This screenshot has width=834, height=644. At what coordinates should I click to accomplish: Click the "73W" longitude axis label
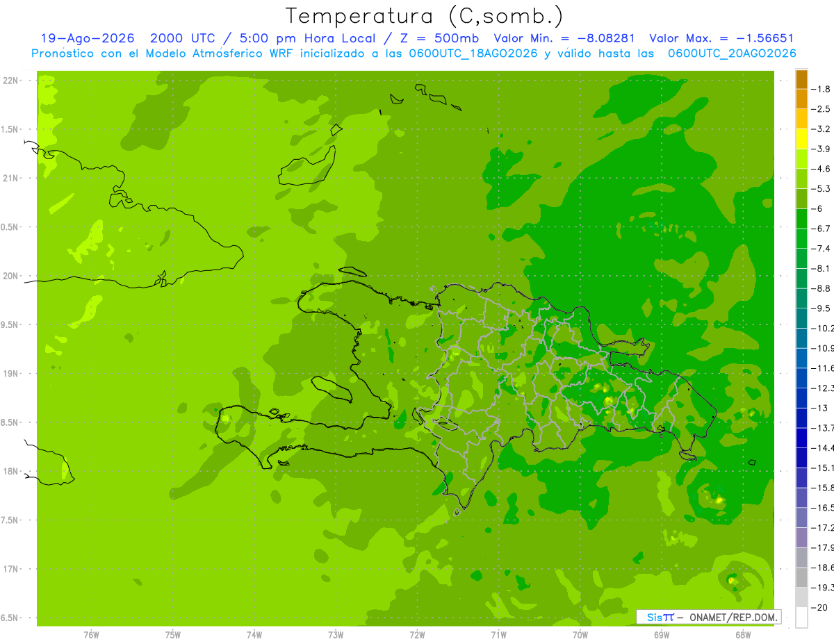tap(336, 634)
